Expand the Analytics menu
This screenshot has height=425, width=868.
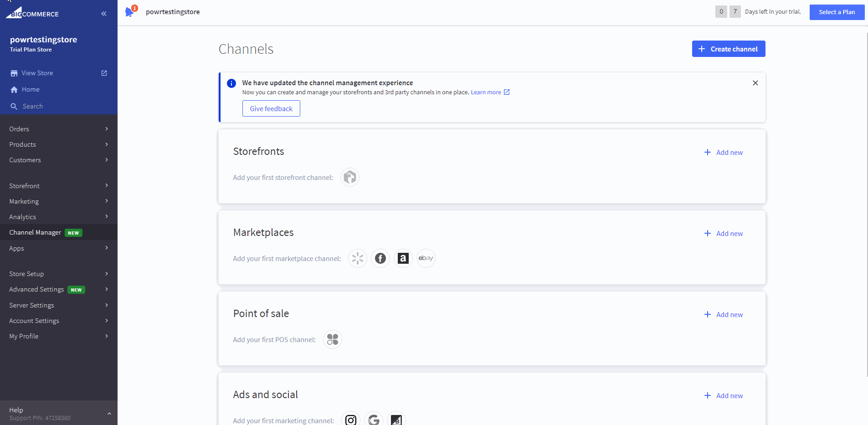pos(59,217)
